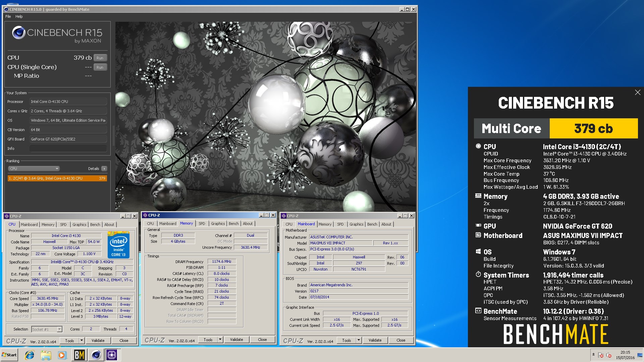
Task: Click the Cinebench R15 sphere logo
Action: pyautogui.click(x=19, y=33)
